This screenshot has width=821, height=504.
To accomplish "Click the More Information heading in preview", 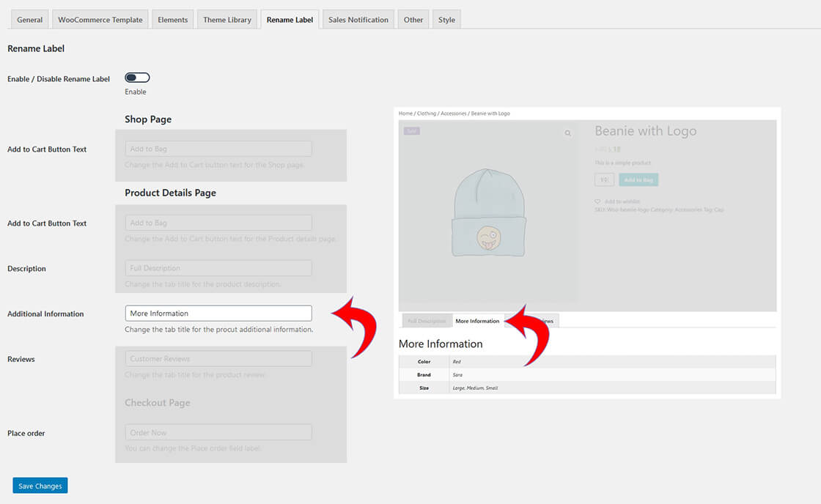I will point(441,344).
